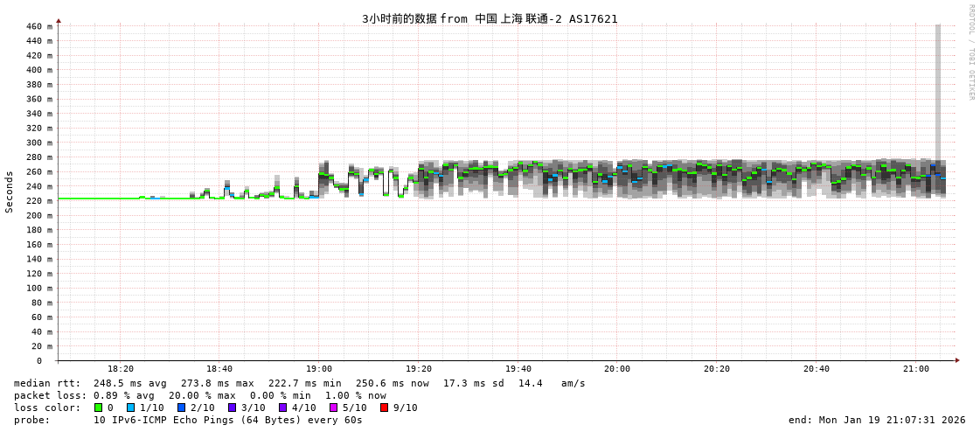The image size is (980, 432).
Task: Select the blue 2/10 loss color swatch
Action: (181, 408)
